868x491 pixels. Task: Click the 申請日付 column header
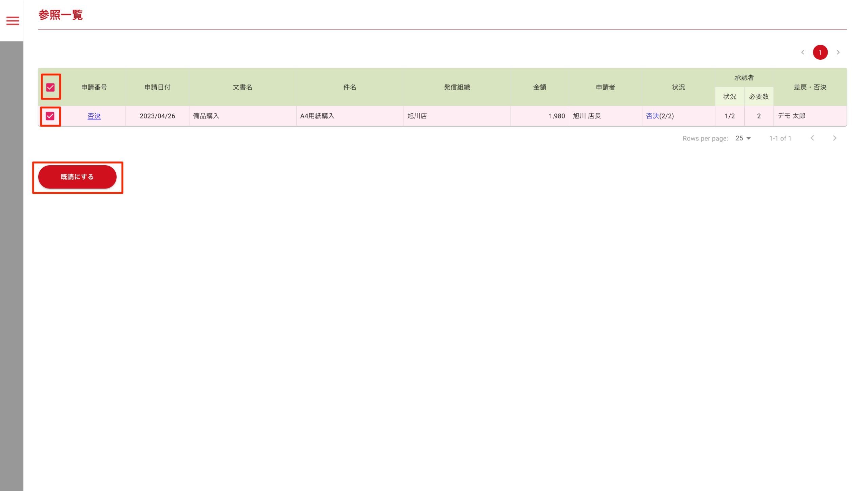157,87
